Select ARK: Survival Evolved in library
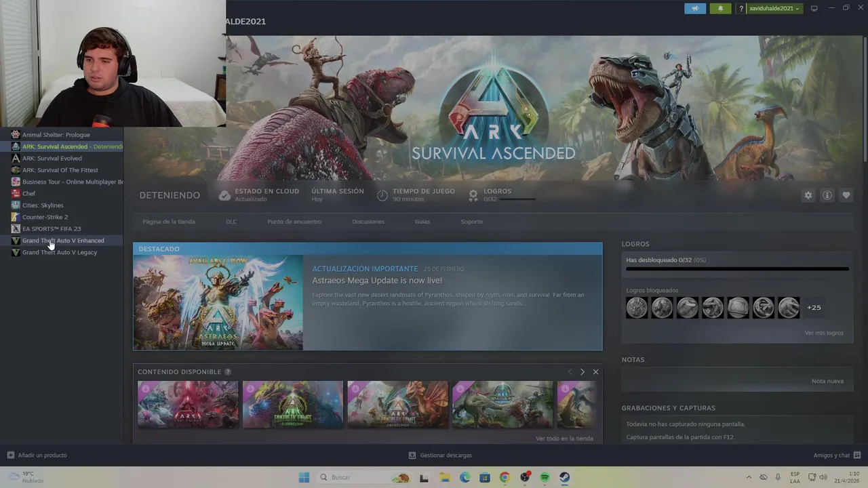The height and width of the screenshot is (488, 868). pyautogui.click(x=62, y=158)
